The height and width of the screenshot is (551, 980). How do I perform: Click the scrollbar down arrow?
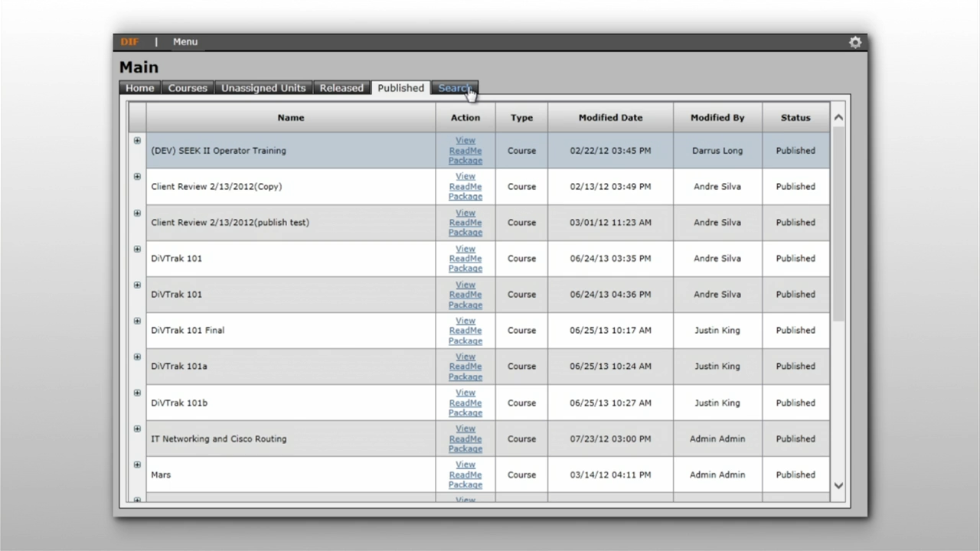tap(838, 485)
